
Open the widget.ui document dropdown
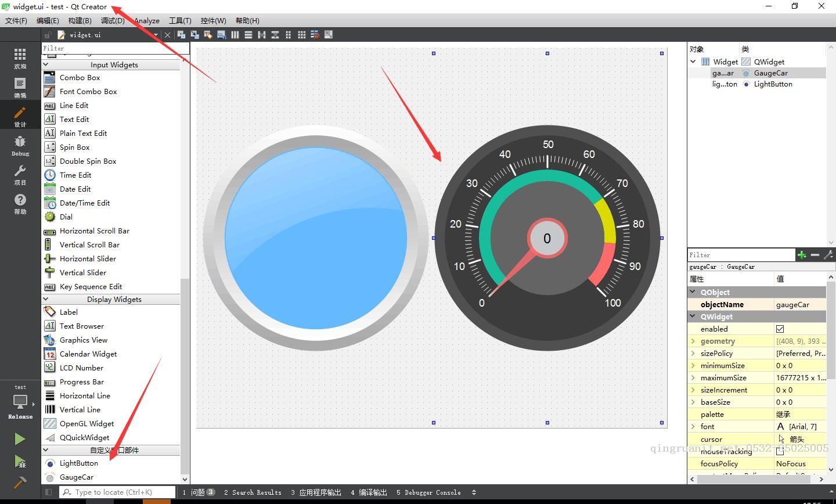[x=156, y=35]
